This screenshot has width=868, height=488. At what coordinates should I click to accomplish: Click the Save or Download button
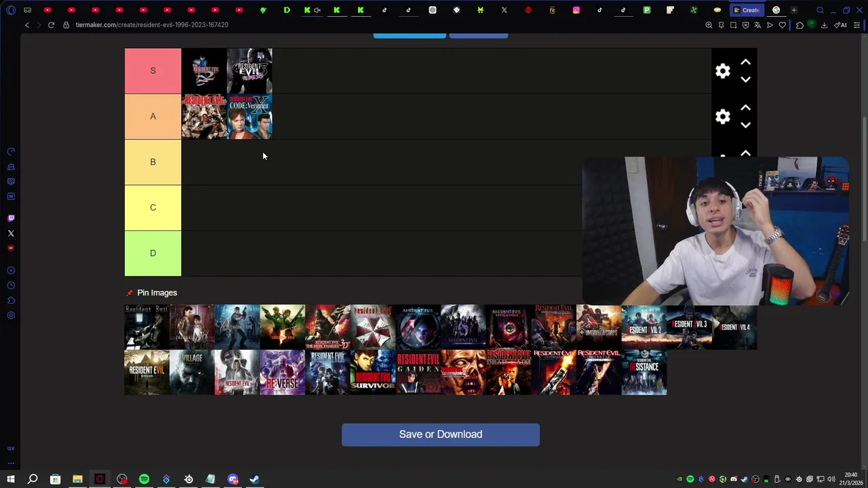[x=441, y=434]
